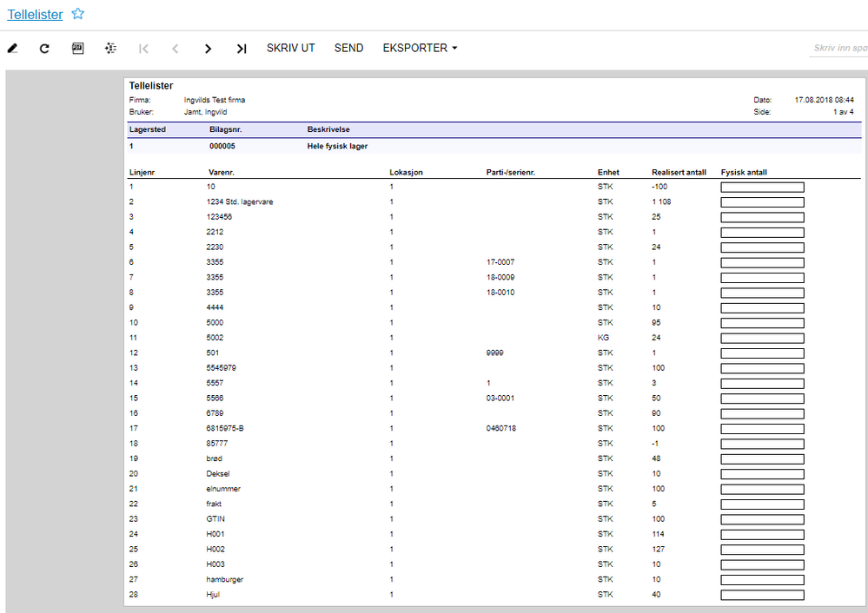Click Fysisk antall box for serial 17-0007
Screen dimensions: 868x613
click(x=762, y=263)
